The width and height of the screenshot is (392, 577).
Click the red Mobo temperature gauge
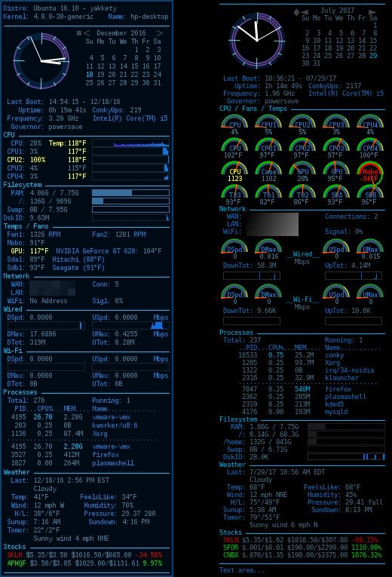coord(370,173)
